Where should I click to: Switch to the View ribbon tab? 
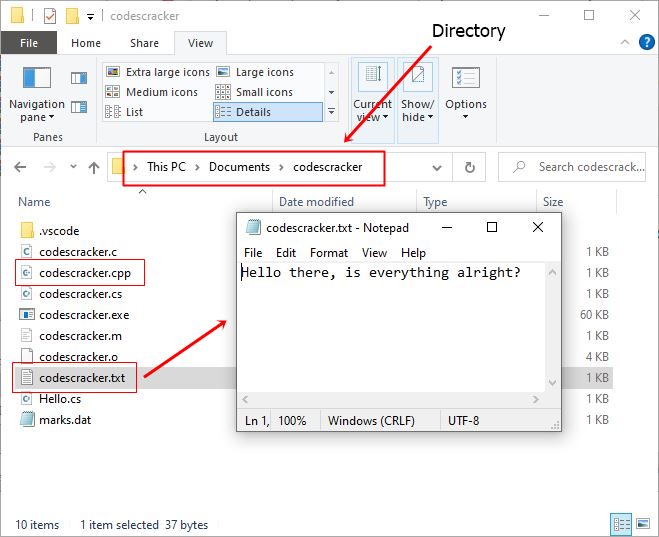[200, 43]
